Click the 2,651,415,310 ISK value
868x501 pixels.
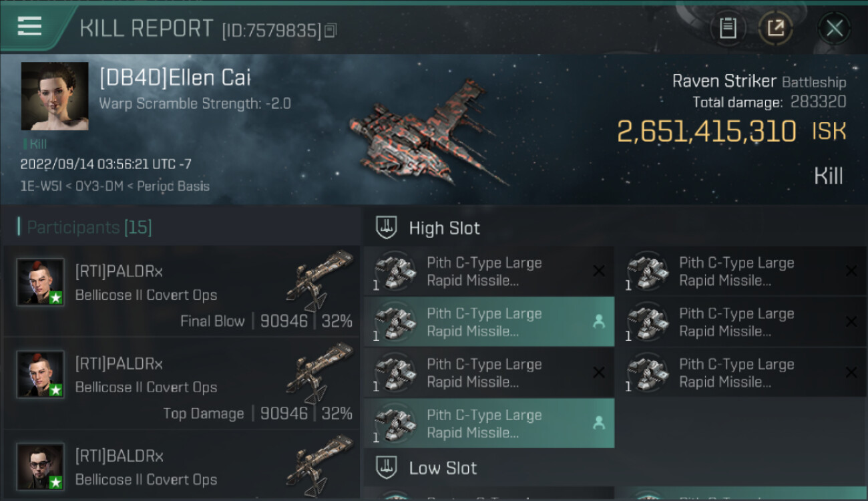[732, 131]
